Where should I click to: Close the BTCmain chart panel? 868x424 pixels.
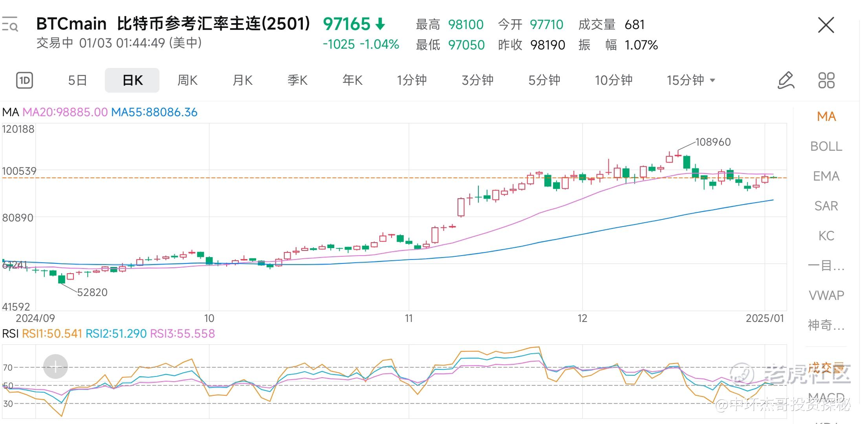click(x=826, y=25)
